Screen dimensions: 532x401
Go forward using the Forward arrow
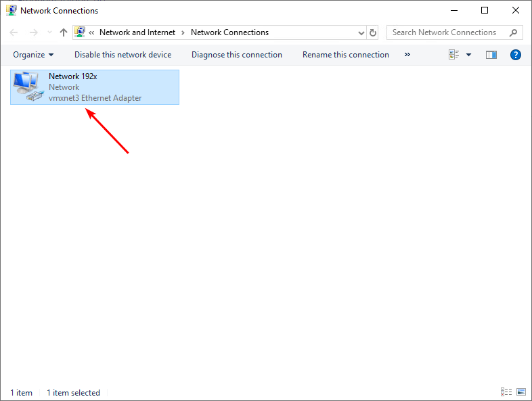tap(34, 32)
